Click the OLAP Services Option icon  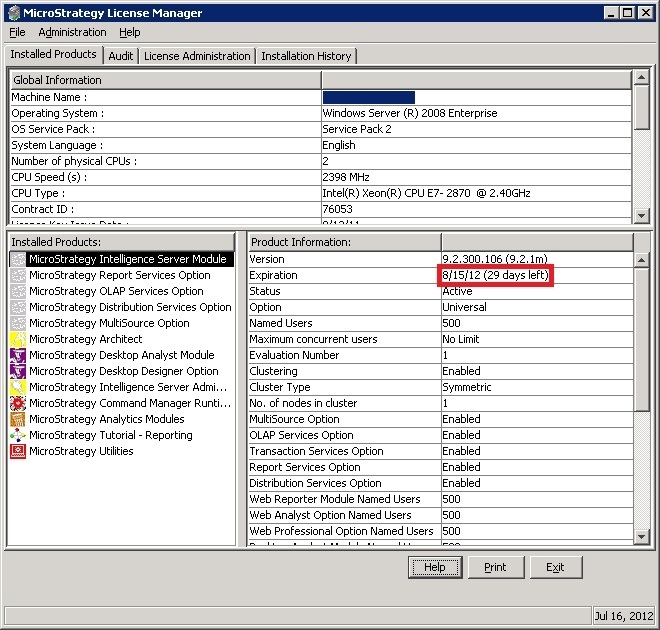(18, 291)
